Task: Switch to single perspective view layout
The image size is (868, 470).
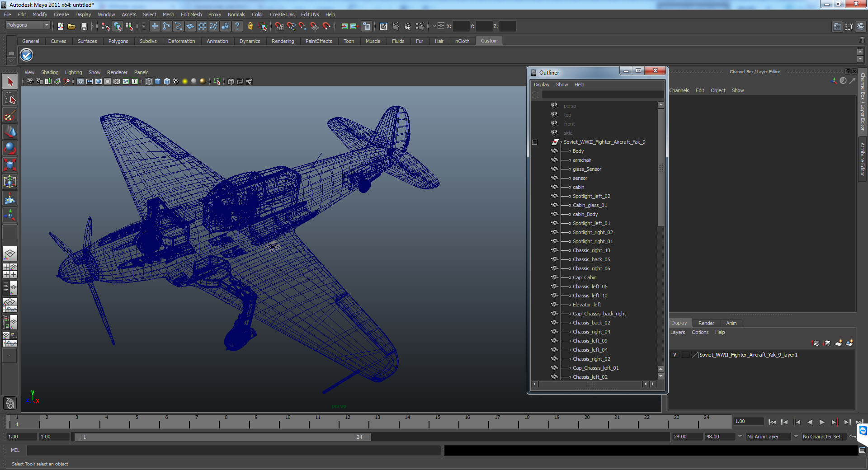Action: (10, 254)
